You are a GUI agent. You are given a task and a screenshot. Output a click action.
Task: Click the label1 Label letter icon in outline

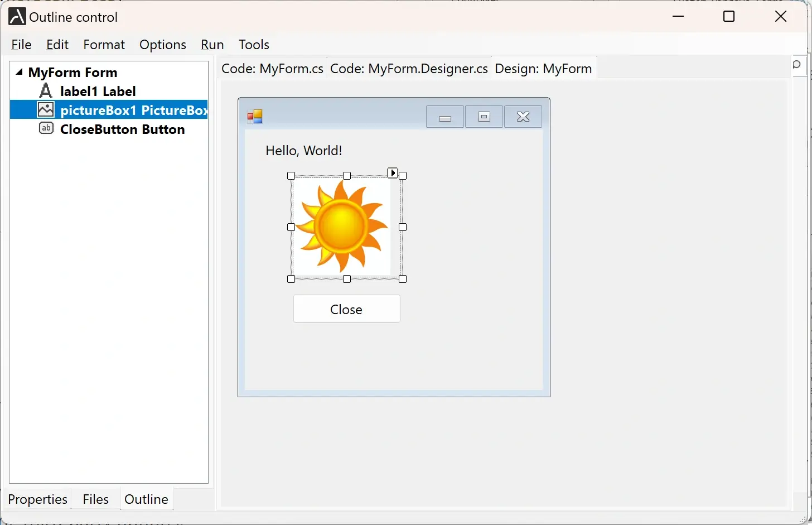click(46, 91)
